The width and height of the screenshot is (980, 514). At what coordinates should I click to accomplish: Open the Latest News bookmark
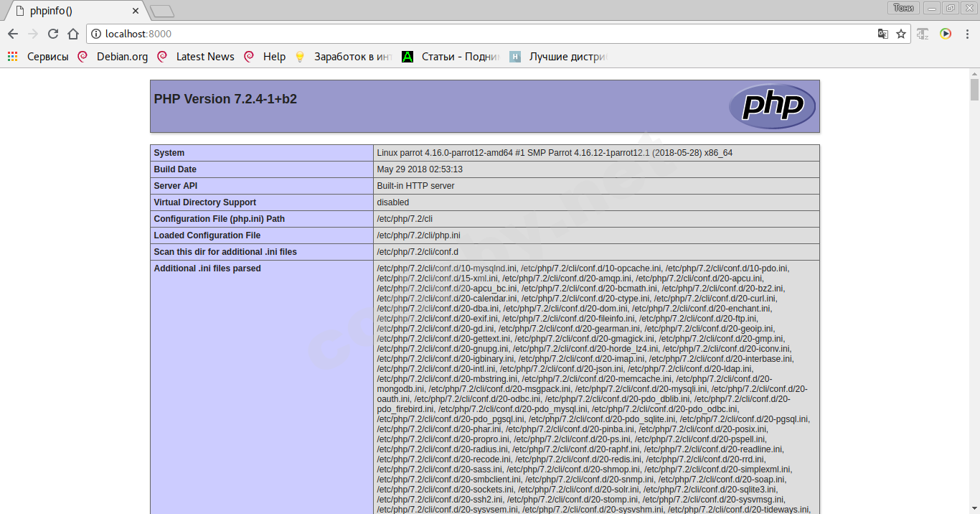[x=196, y=57]
